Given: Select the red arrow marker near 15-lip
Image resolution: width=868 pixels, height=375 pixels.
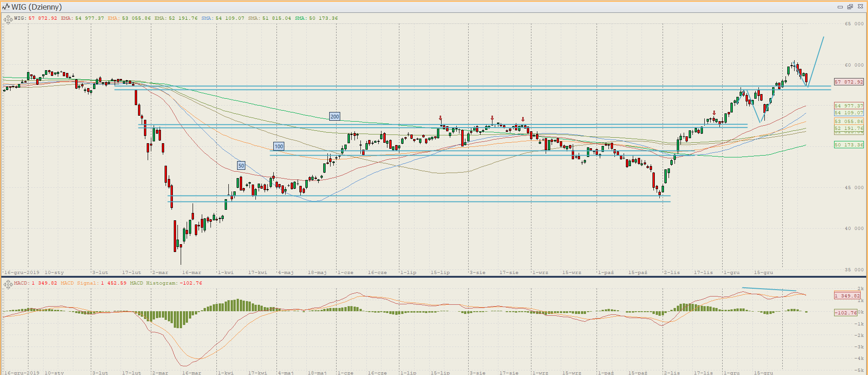Looking at the screenshot, I should point(441,118).
